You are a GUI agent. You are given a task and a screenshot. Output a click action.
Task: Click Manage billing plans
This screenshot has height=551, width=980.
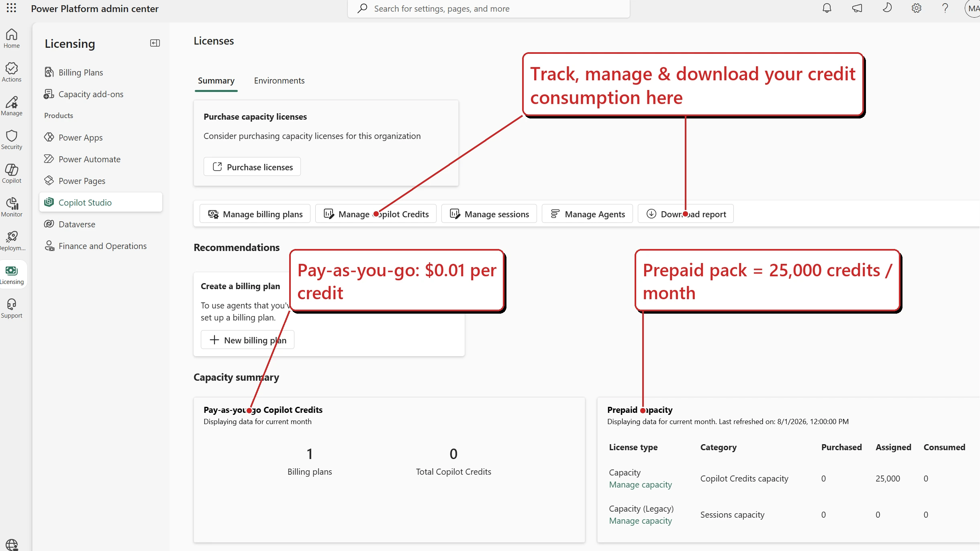pos(255,214)
